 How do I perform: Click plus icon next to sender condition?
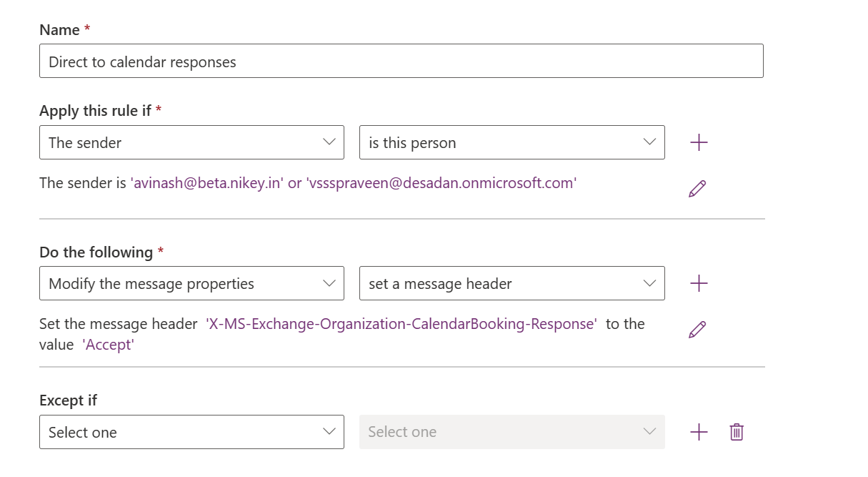[699, 142]
